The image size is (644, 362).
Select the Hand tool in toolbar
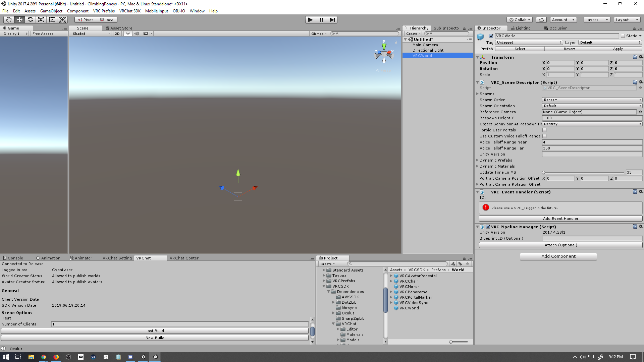(x=9, y=20)
